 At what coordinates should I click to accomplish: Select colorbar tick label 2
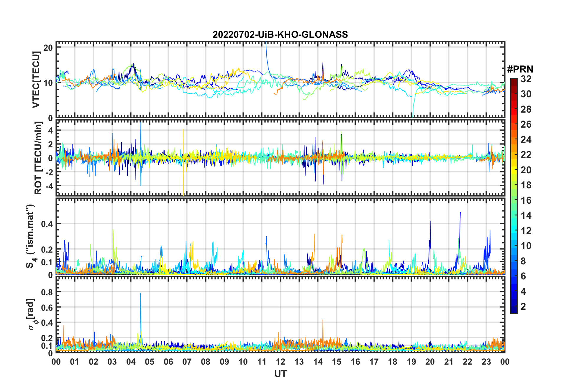(x=523, y=307)
